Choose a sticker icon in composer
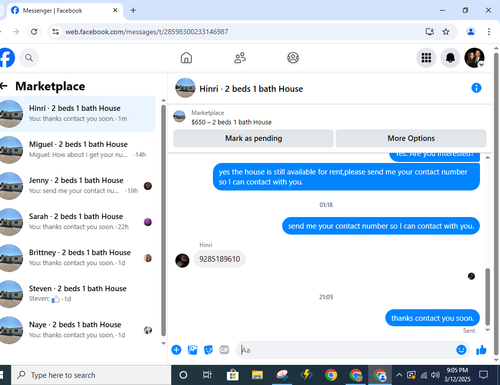500x385 pixels. pyautogui.click(x=208, y=350)
